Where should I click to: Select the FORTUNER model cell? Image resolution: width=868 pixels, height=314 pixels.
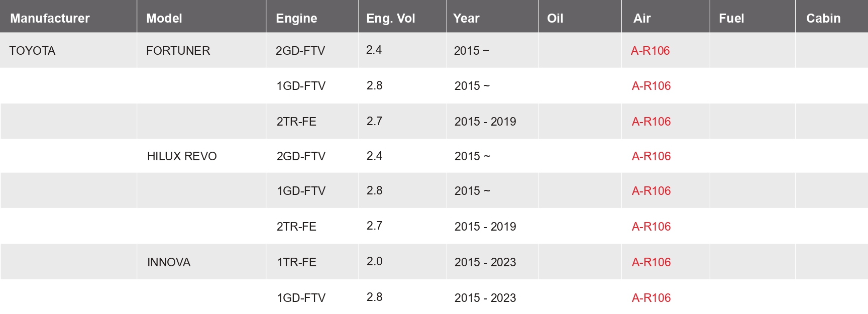[x=178, y=51]
